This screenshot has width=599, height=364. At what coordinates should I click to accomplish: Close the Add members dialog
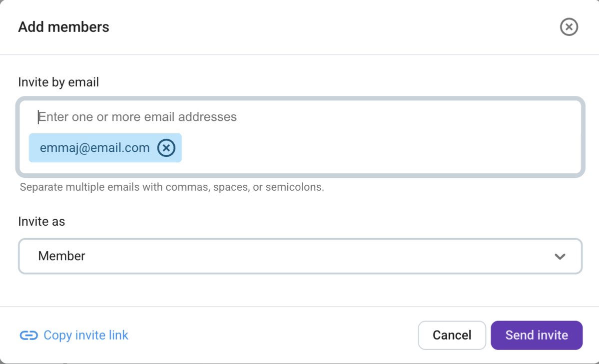(569, 27)
